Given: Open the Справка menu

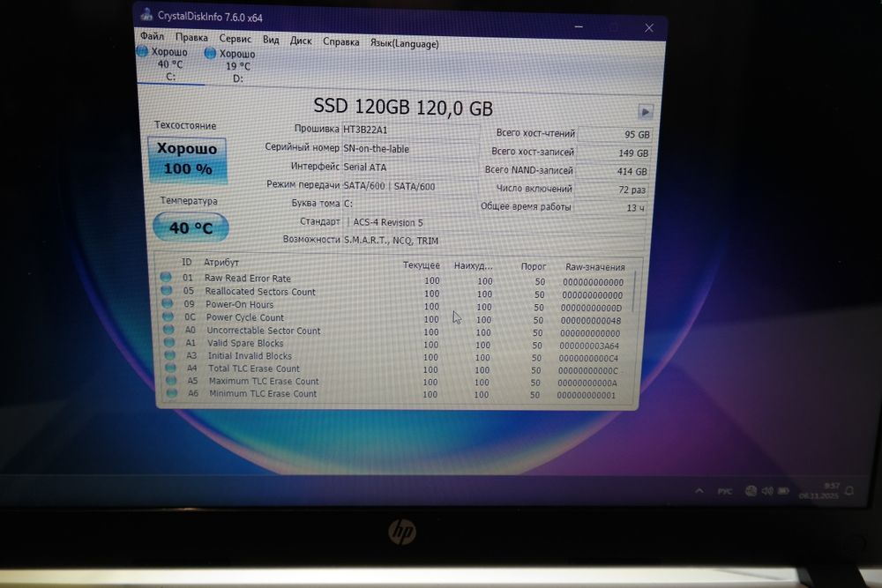Looking at the screenshot, I should point(340,41).
